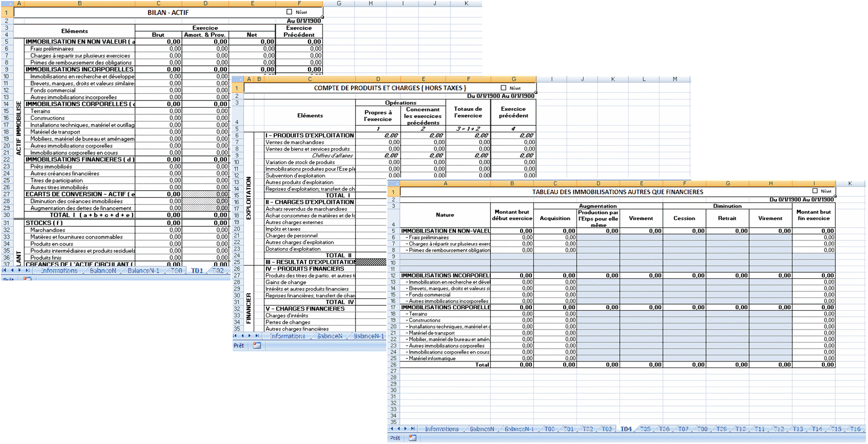Select all cells in Bilan Actif sheet corner

[7, 3]
